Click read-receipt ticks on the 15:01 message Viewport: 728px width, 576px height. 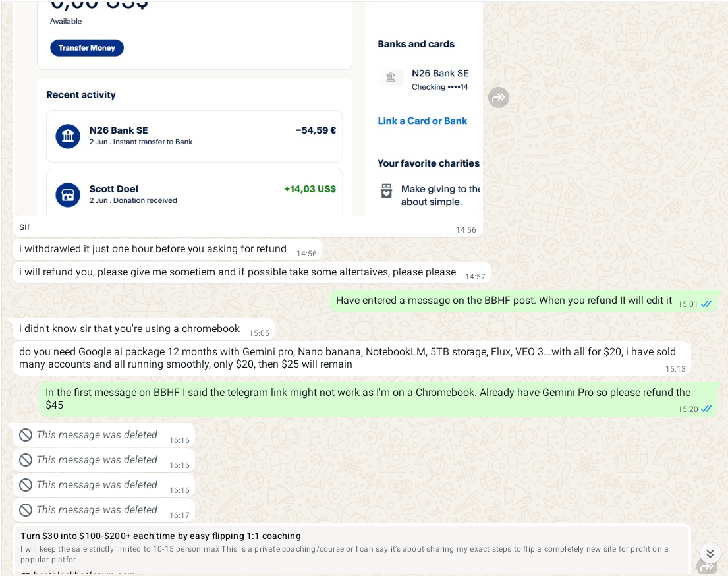tap(706, 304)
